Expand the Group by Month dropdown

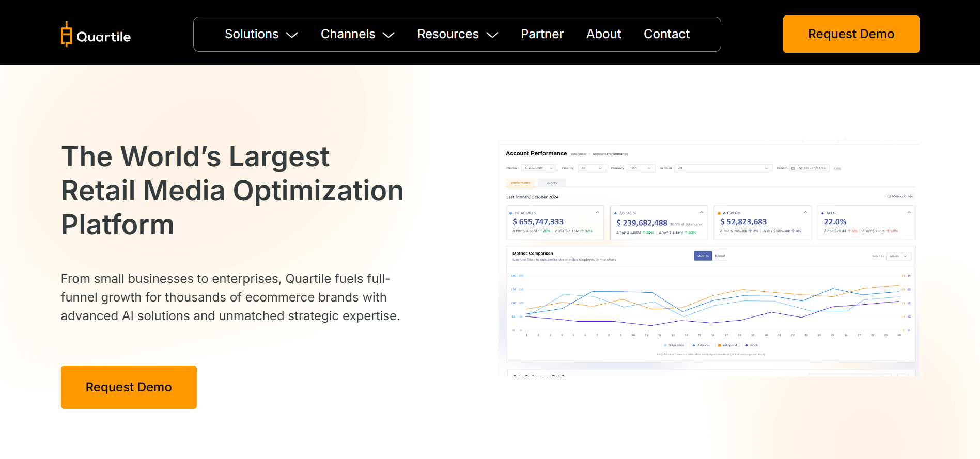pyautogui.click(x=898, y=256)
